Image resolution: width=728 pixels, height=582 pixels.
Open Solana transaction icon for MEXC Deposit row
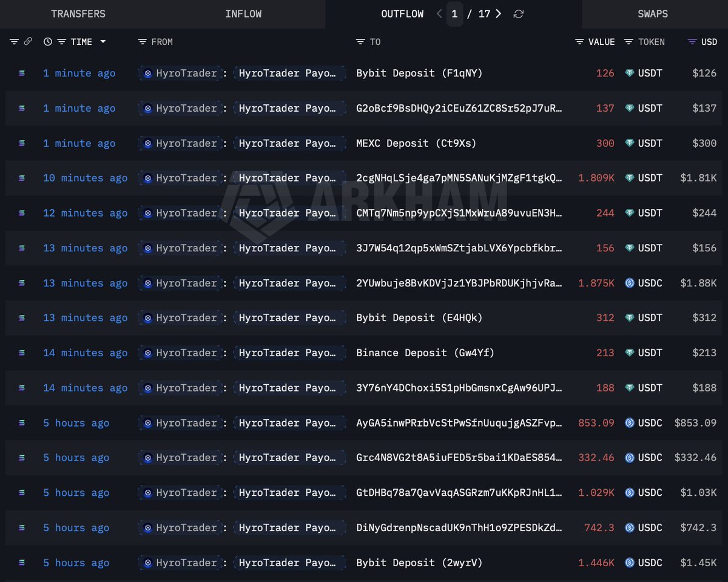point(22,143)
